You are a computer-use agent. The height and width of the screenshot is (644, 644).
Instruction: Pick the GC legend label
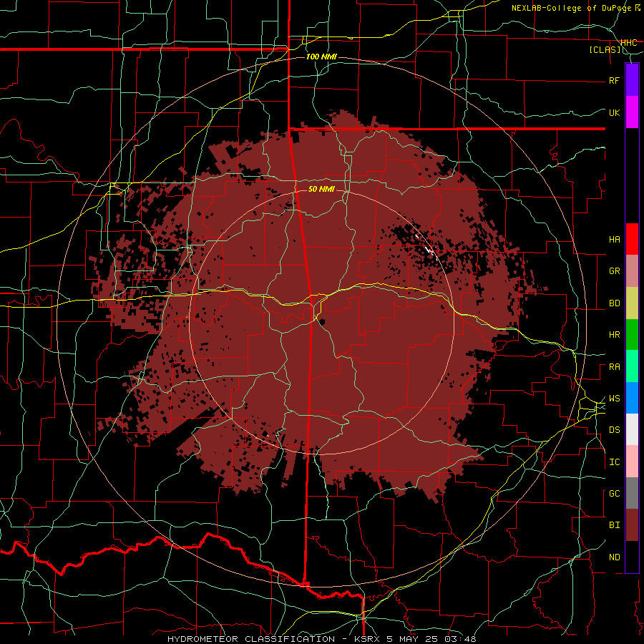tap(614, 494)
